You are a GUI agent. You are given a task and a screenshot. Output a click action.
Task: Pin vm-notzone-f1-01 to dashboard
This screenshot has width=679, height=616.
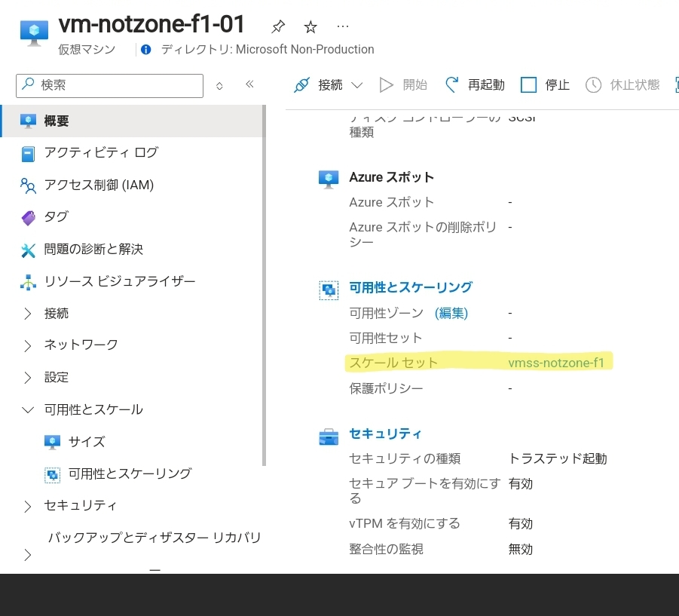(278, 27)
